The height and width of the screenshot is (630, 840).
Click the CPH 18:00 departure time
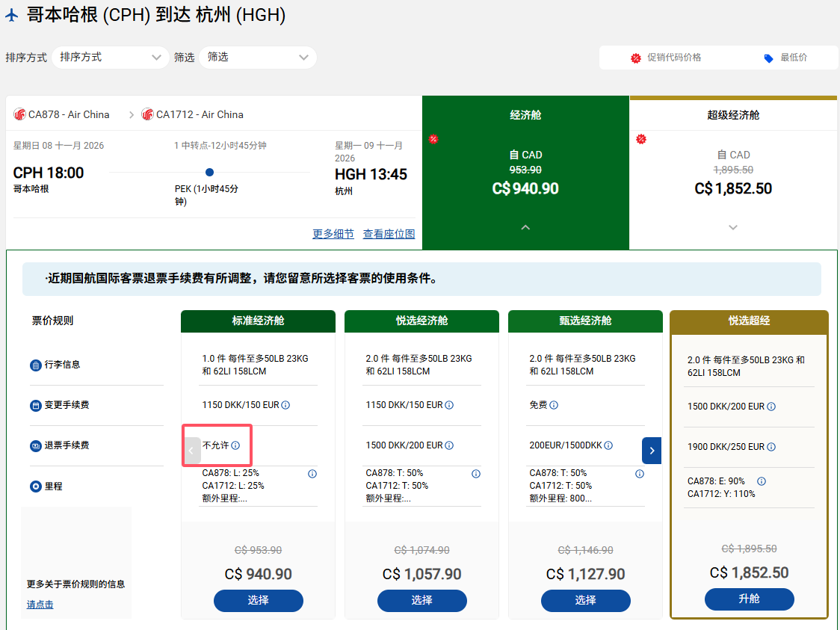click(49, 173)
